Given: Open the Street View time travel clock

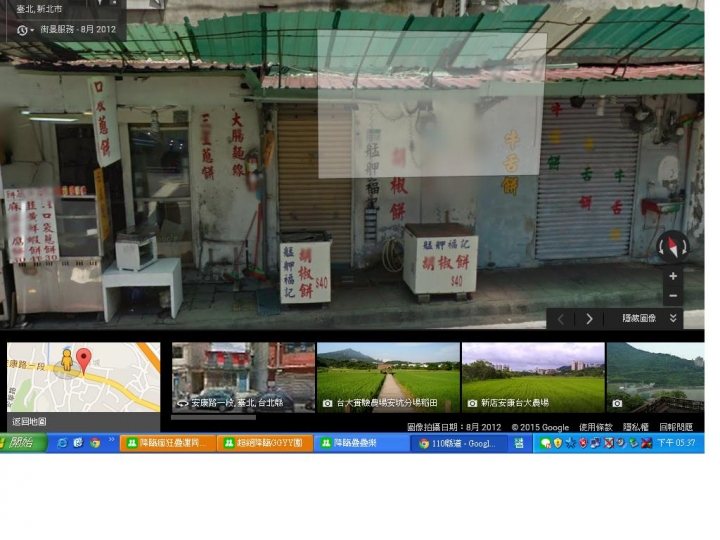Looking at the screenshot, I should (x=22, y=30).
